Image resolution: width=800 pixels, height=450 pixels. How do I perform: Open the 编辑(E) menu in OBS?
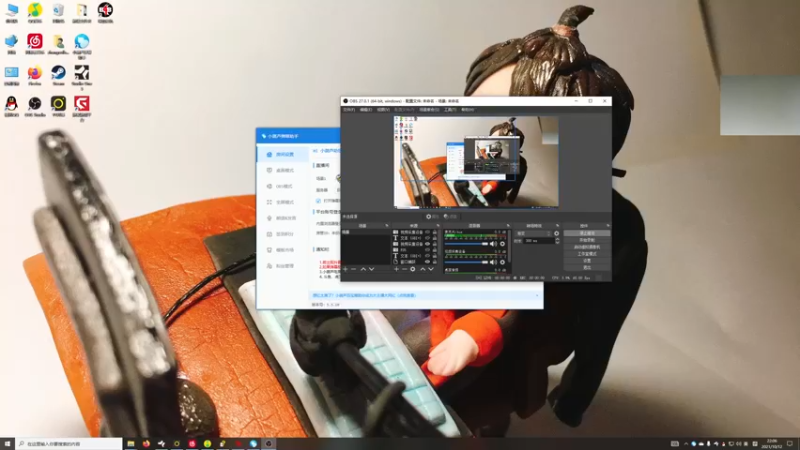[366, 109]
